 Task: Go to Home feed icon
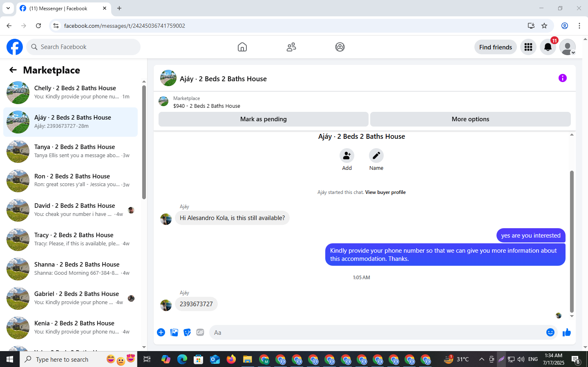pos(242,47)
